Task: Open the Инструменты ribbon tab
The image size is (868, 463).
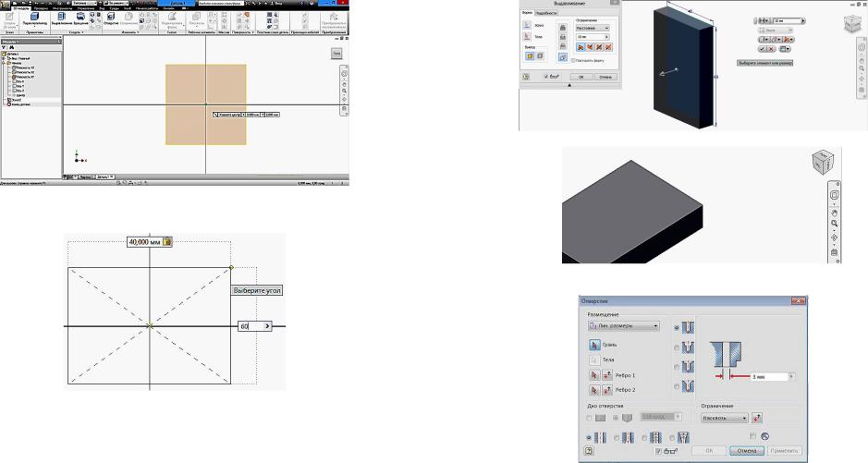Action: pos(62,8)
